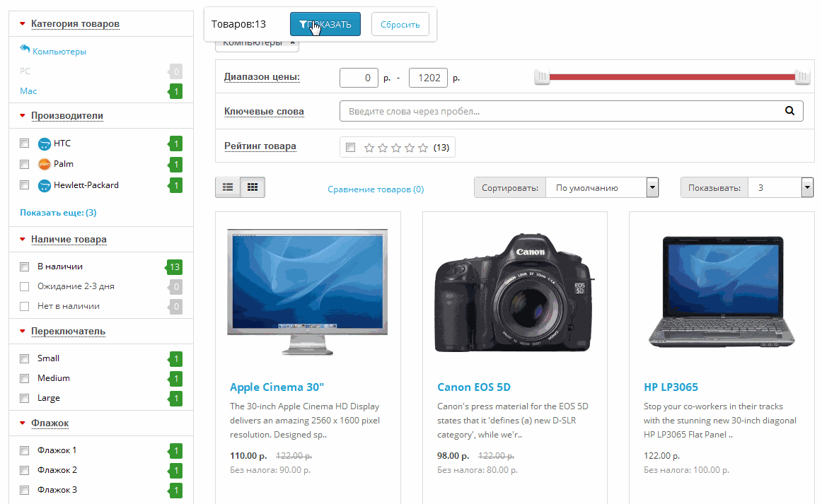This screenshot has width=822, height=504.
Task: Click the green 13 badge for В наличии
Action: tap(174, 267)
